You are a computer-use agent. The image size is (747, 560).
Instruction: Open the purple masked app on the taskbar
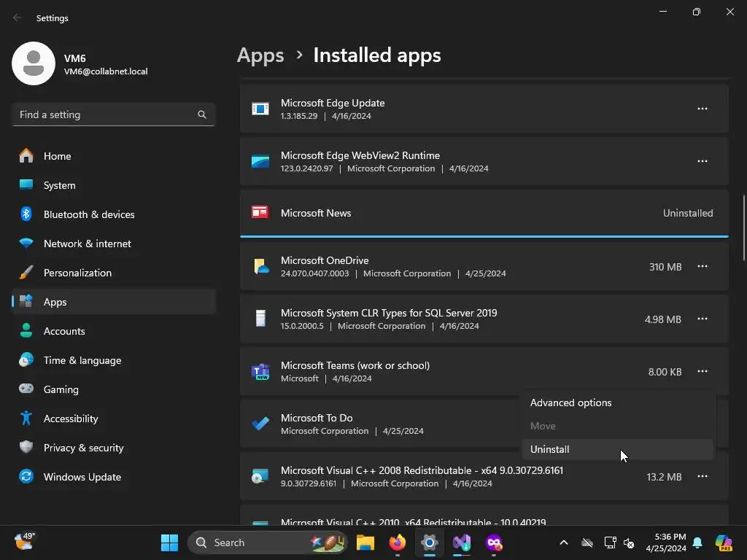(494, 542)
